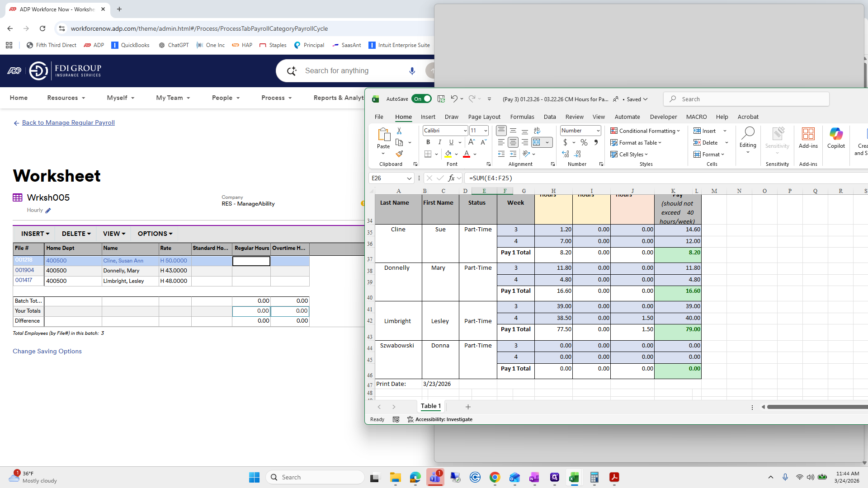Click the Increase Decimal icon
Screen dimensions: 868x488
click(566, 154)
